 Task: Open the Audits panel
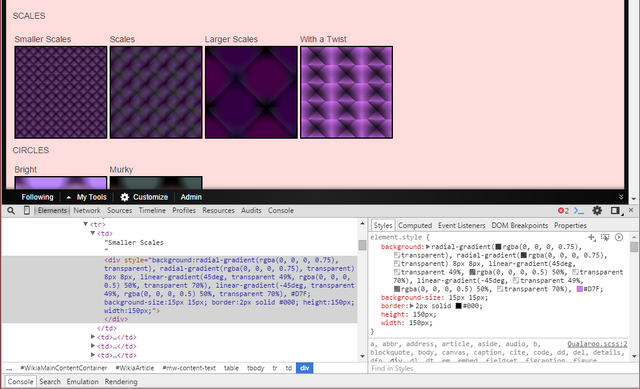coord(251,211)
